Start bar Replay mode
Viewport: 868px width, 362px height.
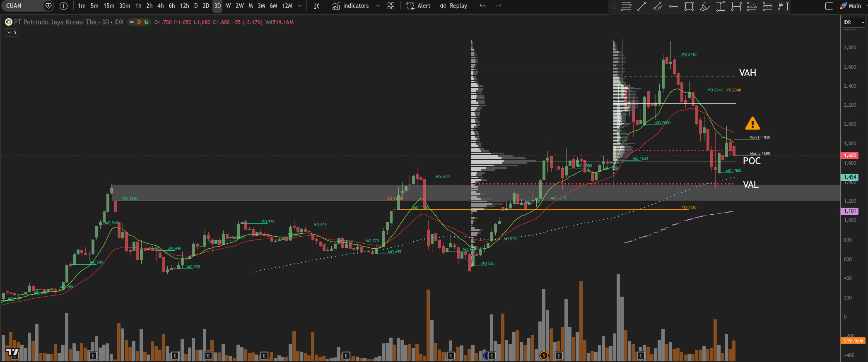tap(453, 6)
